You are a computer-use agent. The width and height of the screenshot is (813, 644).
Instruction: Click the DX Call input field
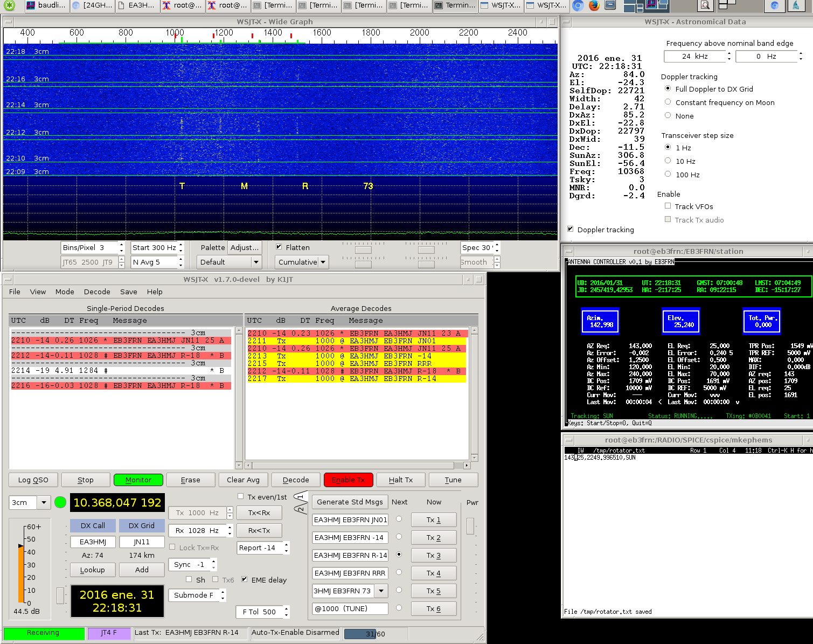[93, 542]
